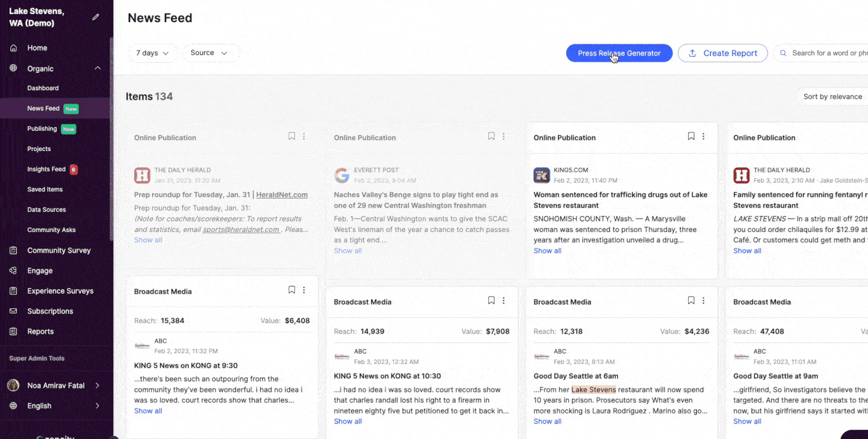
Task: Click the English language globe icon
Action: point(14,406)
